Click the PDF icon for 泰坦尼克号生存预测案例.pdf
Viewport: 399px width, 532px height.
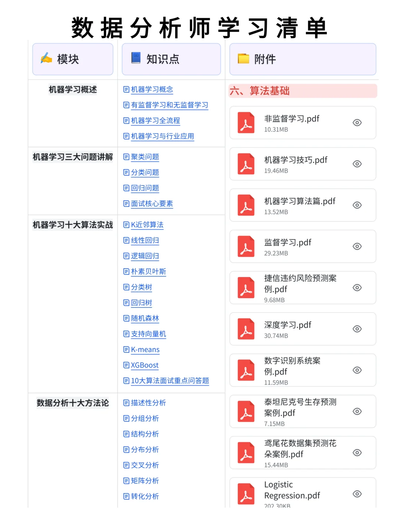pyautogui.click(x=246, y=411)
